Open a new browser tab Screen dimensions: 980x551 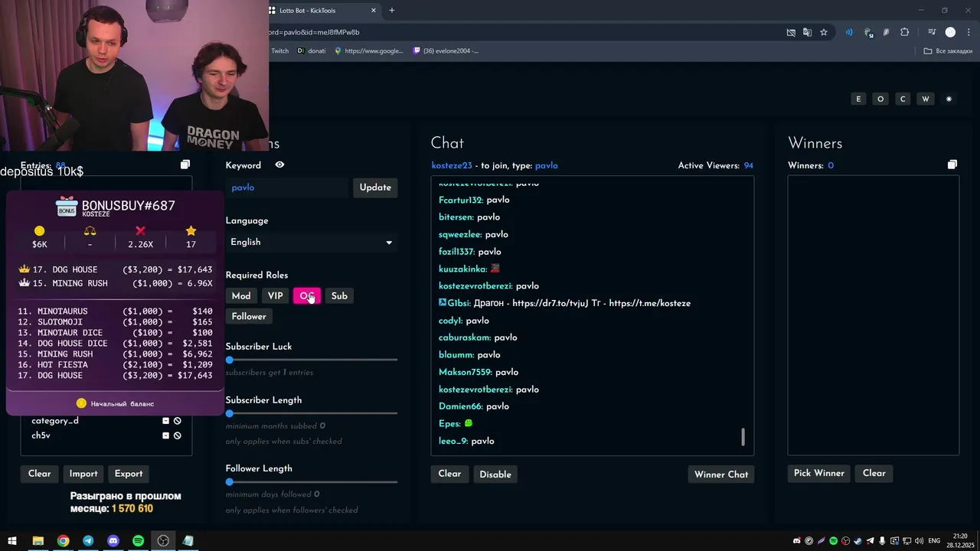pos(392,11)
